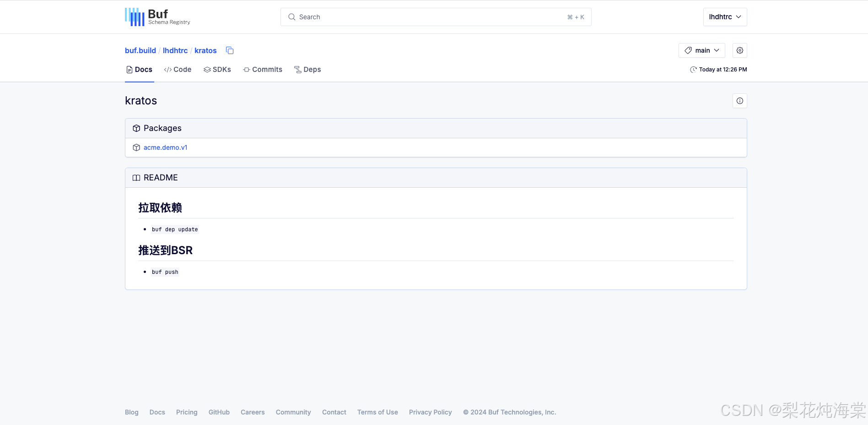Click the Packages section header
868x425 pixels.
[436, 128]
